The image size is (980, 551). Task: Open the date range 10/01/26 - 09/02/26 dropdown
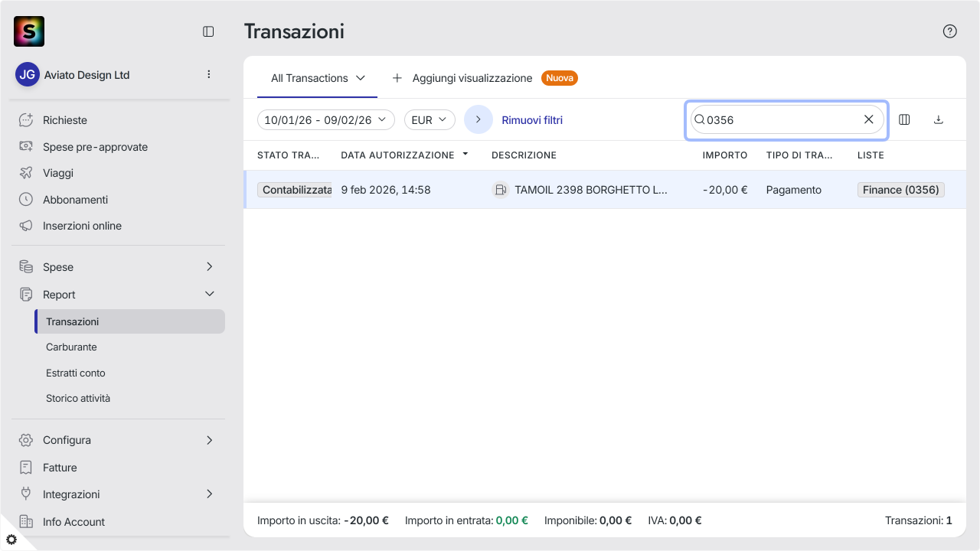point(326,120)
